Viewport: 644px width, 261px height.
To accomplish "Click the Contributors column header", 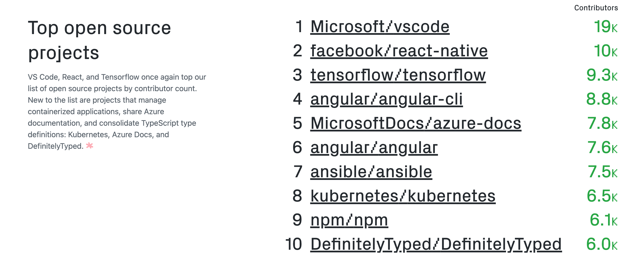I will [x=596, y=8].
